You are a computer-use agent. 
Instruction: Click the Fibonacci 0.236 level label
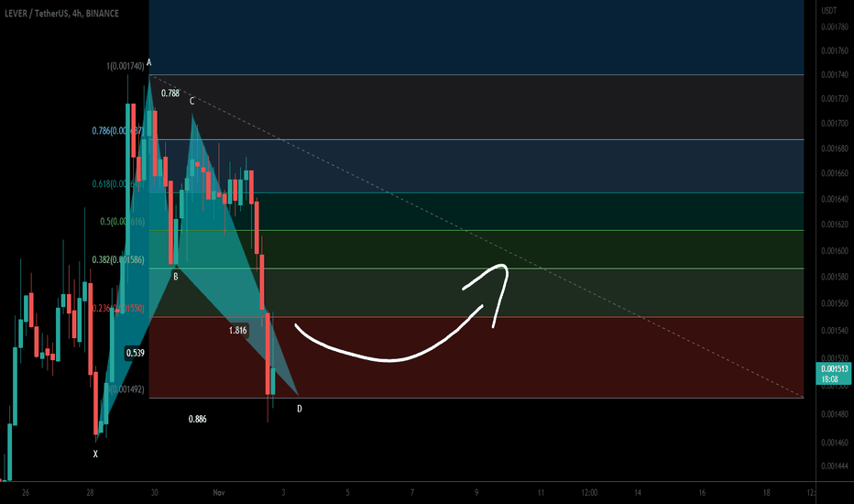pyautogui.click(x=118, y=309)
